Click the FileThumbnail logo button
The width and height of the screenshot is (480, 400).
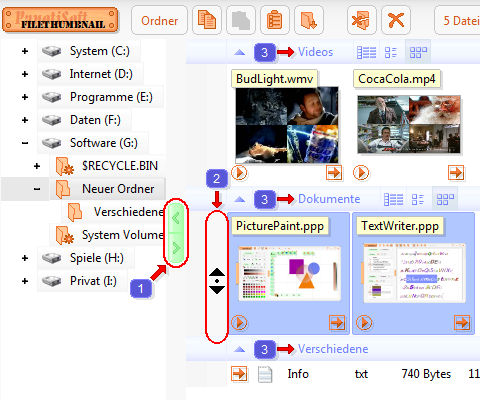point(60,20)
